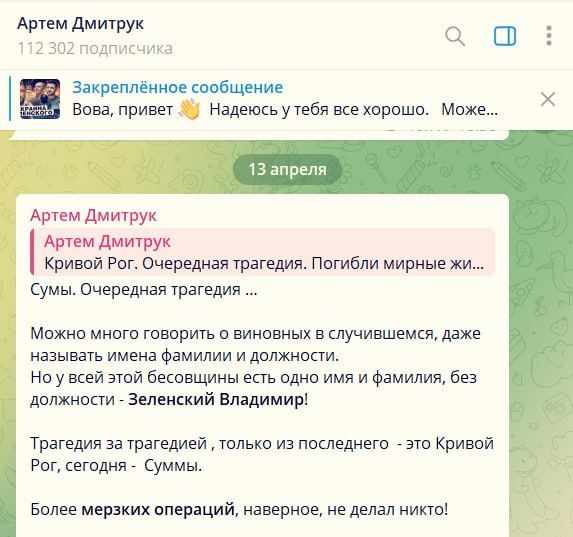Open channel info via 'Артем Дмитрук' header
The image size is (573, 537).
[x=80, y=24]
